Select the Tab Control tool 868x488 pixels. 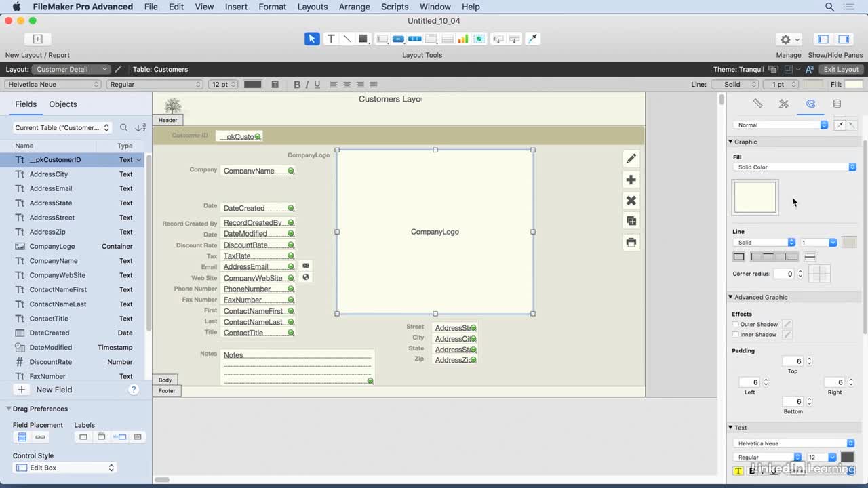coord(431,39)
